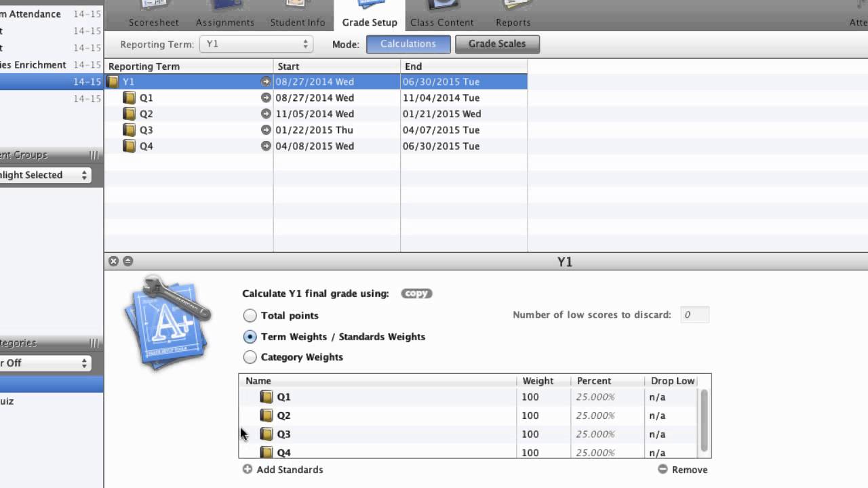This screenshot has width=868, height=488.
Task: Open the Reports tab
Action: point(513,15)
